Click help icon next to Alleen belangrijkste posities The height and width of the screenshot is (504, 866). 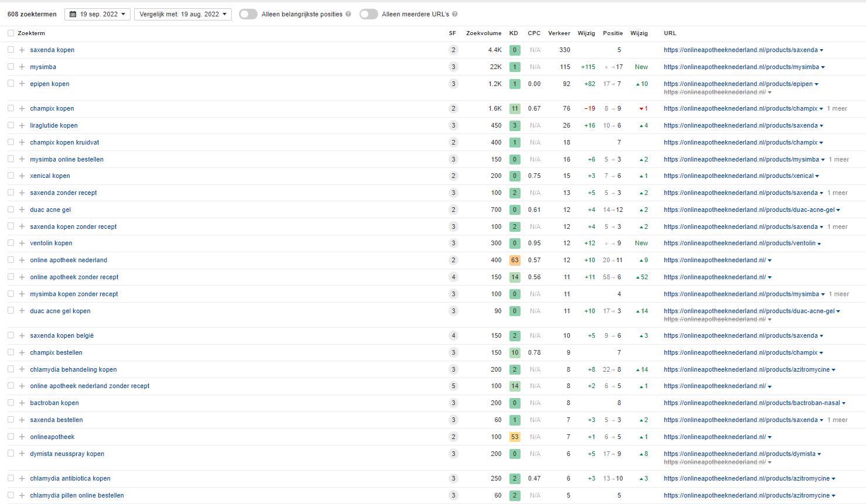tap(348, 14)
